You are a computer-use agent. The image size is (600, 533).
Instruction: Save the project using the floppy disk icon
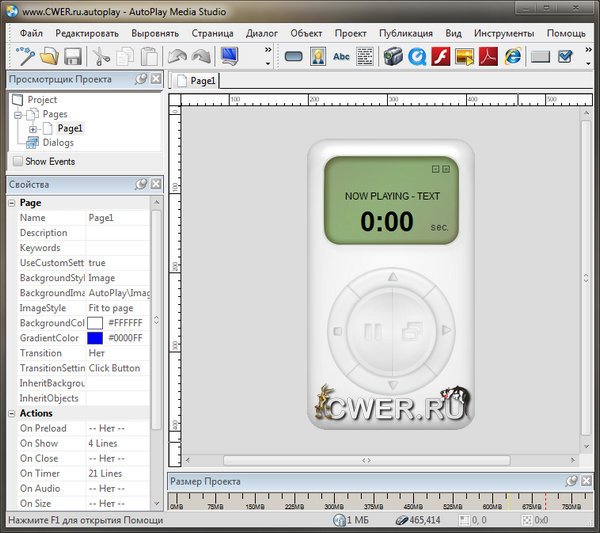69,56
